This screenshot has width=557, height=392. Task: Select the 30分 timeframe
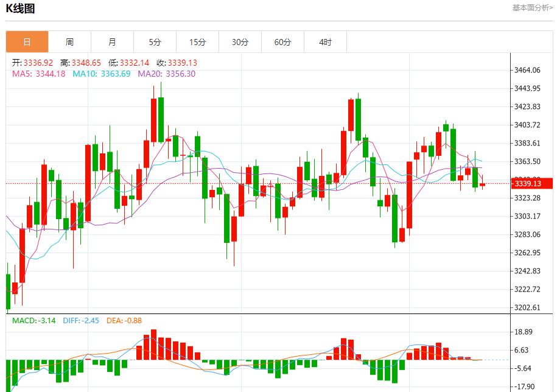(x=240, y=41)
